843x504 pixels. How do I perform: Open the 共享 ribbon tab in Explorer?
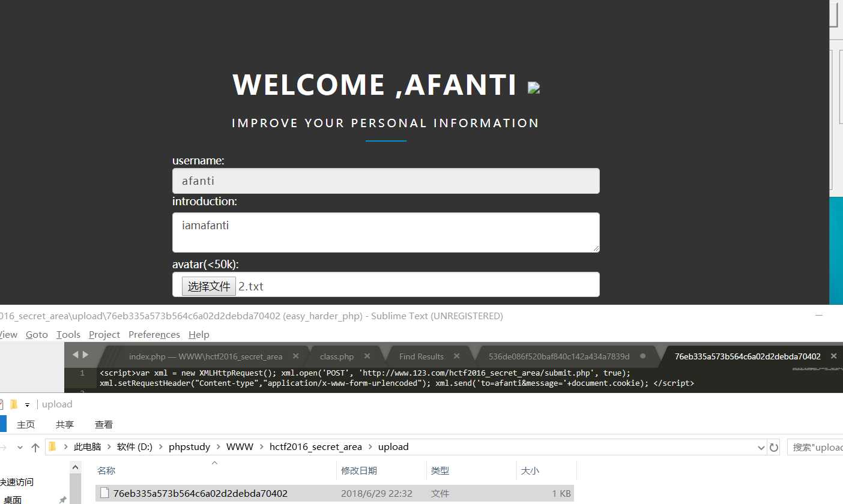(x=65, y=424)
